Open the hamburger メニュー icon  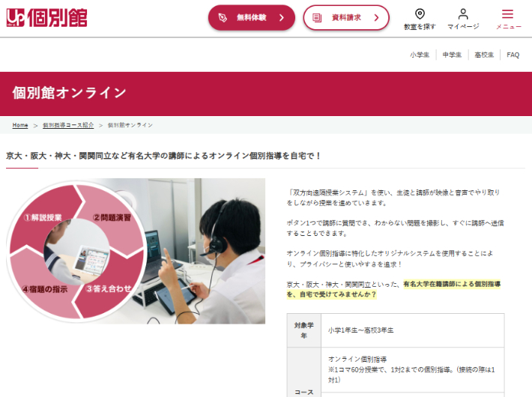coord(508,14)
